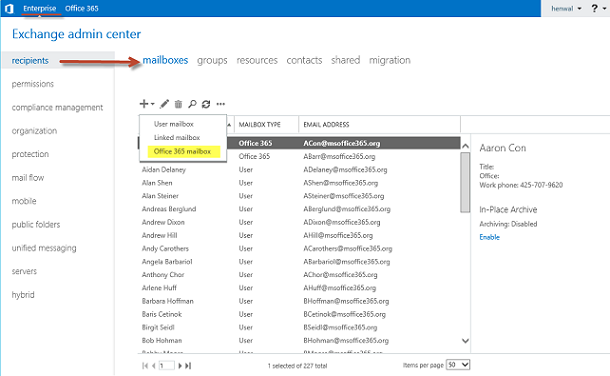Open compliance management in left navigation
610x376 pixels.
click(x=57, y=107)
